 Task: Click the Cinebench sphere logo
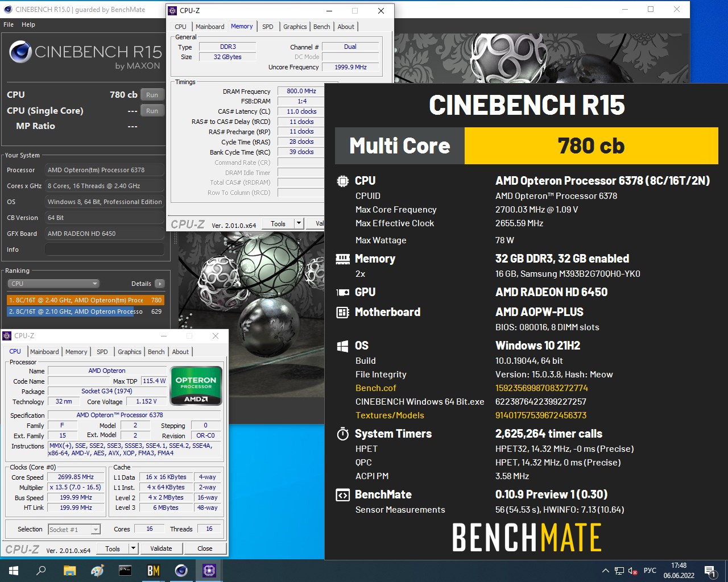click(x=20, y=52)
